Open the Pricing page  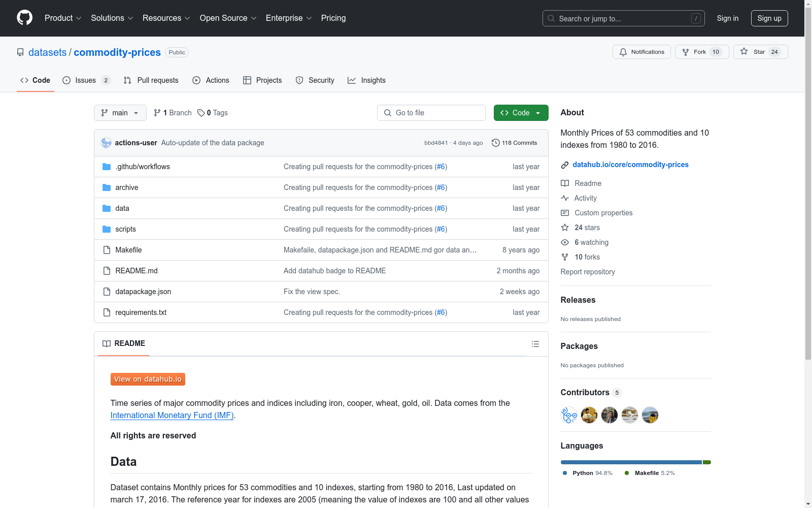coord(333,18)
